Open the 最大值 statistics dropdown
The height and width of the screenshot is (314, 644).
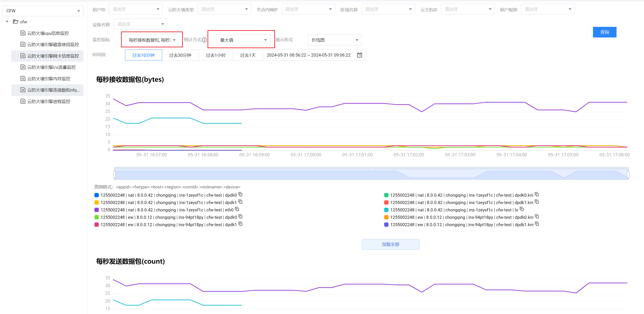(x=243, y=40)
